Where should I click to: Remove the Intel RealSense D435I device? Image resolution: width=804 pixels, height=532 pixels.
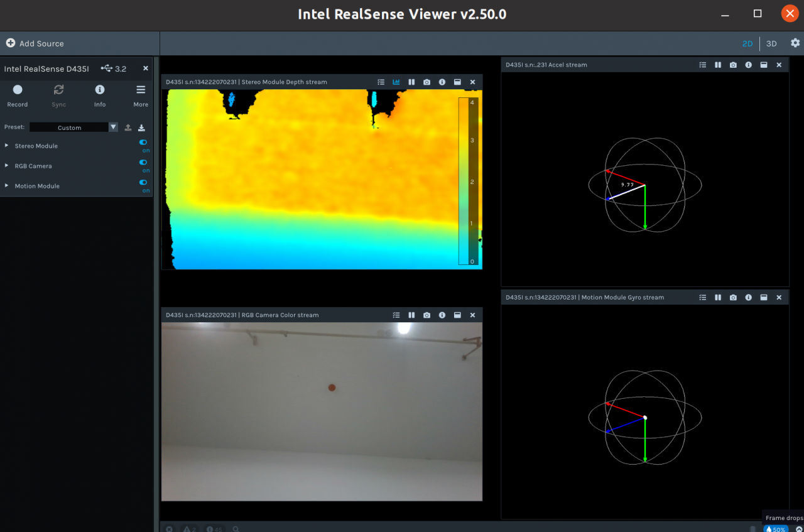146,68
